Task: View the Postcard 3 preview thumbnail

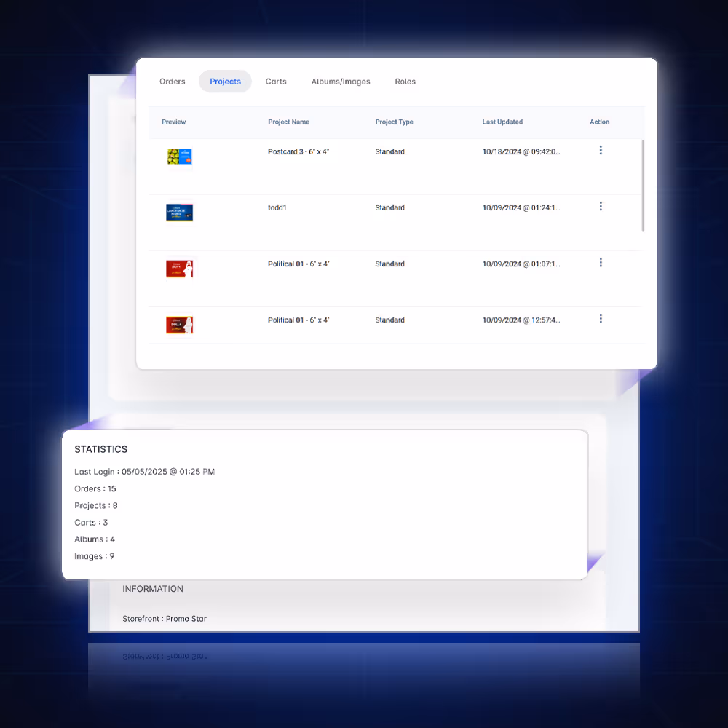Action: pos(179,156)
